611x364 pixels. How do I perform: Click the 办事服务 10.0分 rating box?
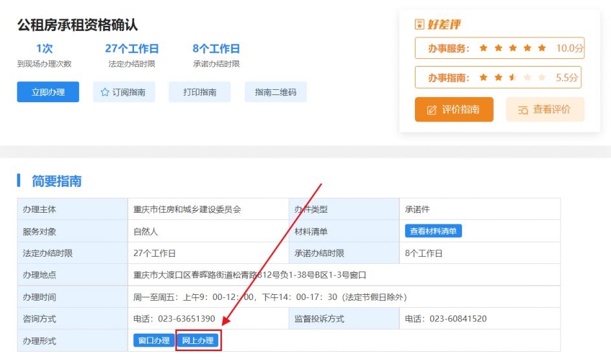(500, 48)
